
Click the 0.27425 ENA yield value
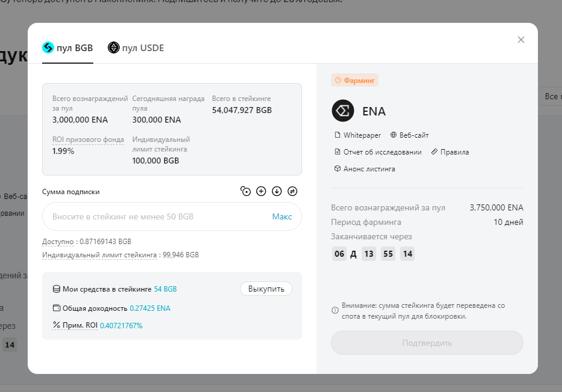150,308
